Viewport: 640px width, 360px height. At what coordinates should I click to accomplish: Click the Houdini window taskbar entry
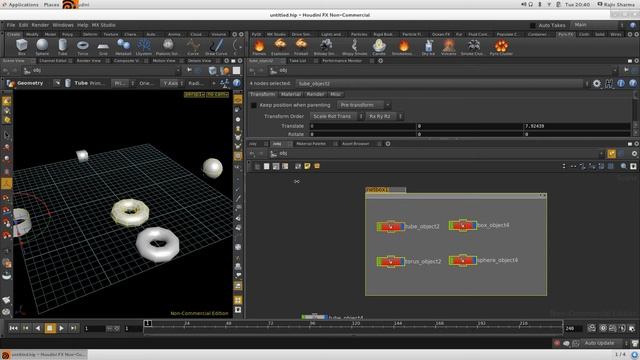[44, 355]
